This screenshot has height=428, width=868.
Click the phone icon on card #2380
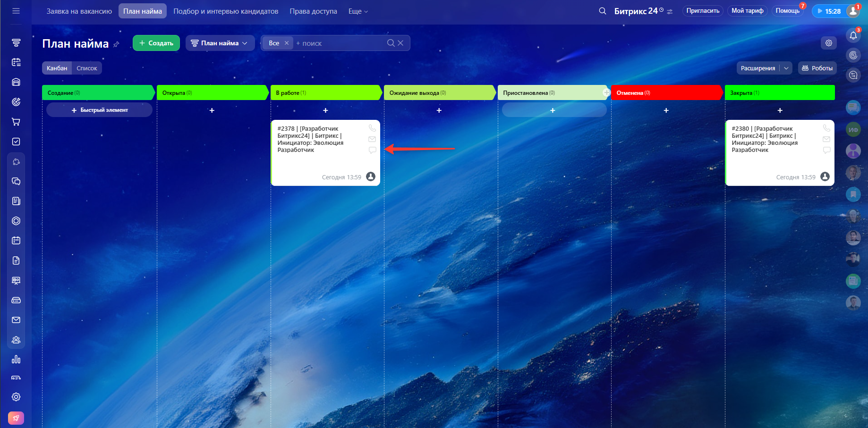pyautogui.click(x=826, y=128)
